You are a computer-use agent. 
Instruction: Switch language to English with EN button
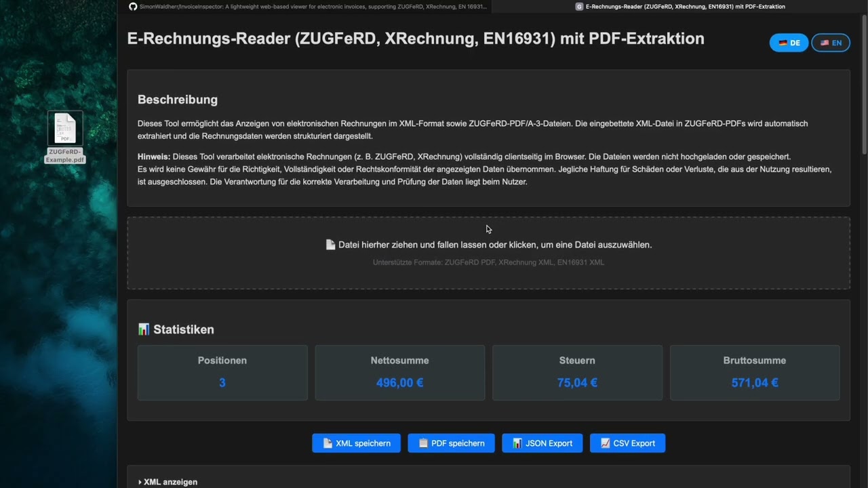pos(831,43)
